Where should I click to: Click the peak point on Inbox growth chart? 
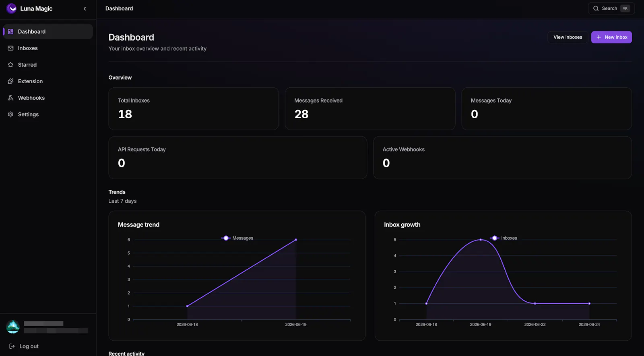pos(481,240)
